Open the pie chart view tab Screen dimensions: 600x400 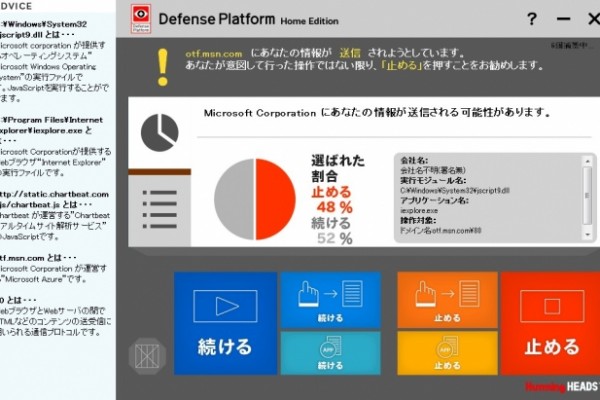[160, 133]
